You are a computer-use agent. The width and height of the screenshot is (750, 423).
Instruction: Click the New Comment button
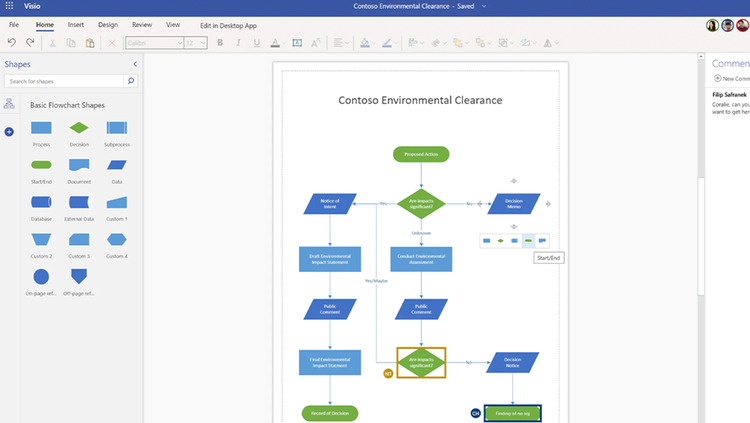pyautogui.click(x=731, y=78)
